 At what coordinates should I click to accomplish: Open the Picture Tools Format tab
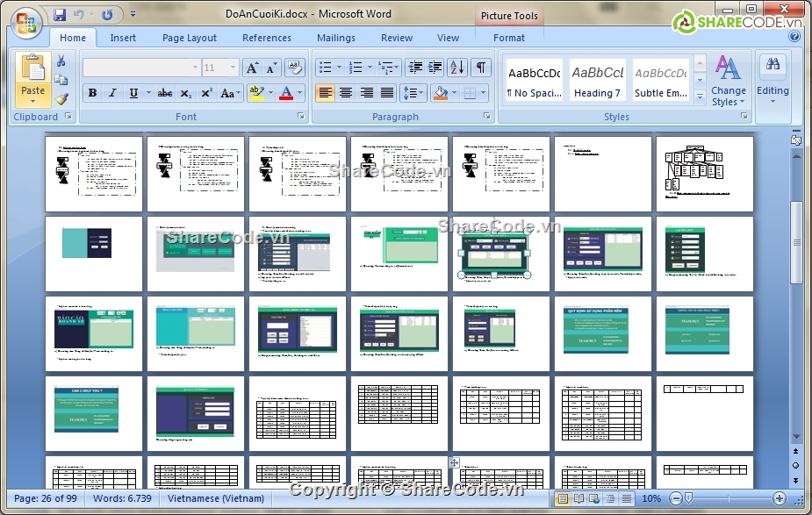[x=508, y=38]
